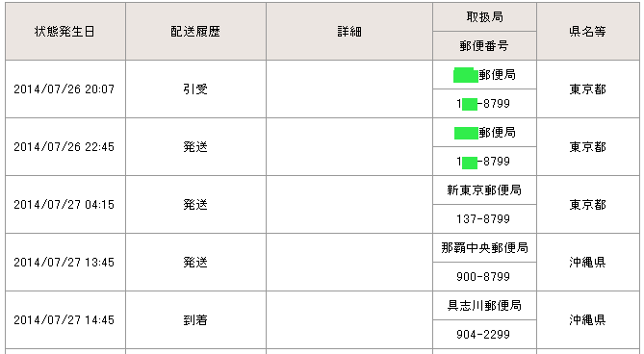Click the 配送履歴 column header
Image resolution: width=644 pixels, height=354 pixels.
195,31
